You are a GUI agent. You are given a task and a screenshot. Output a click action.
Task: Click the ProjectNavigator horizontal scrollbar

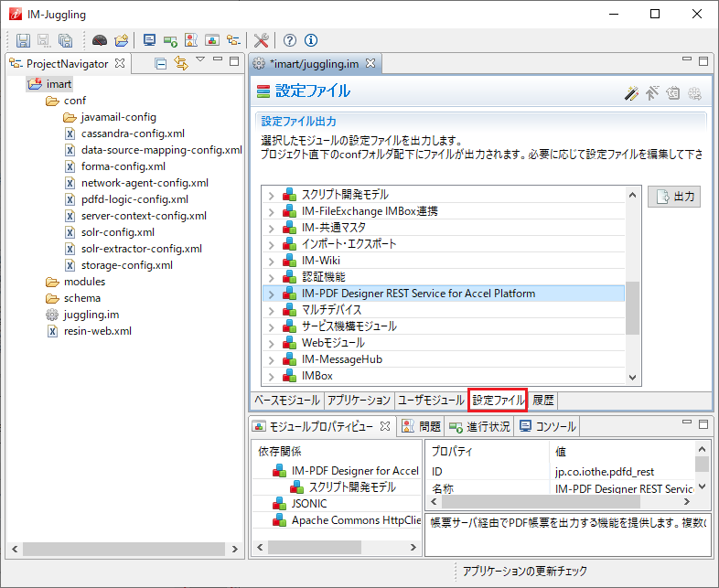click(123, 549)
